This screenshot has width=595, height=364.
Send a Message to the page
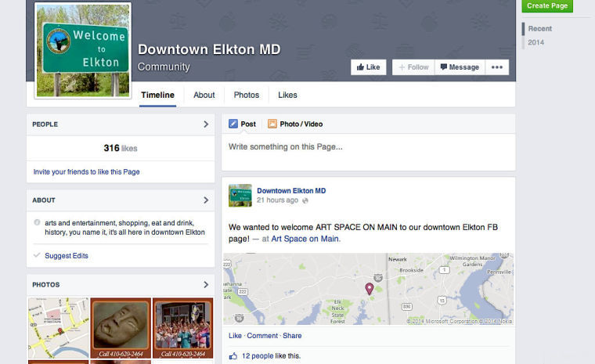click(x=460, y=67)
